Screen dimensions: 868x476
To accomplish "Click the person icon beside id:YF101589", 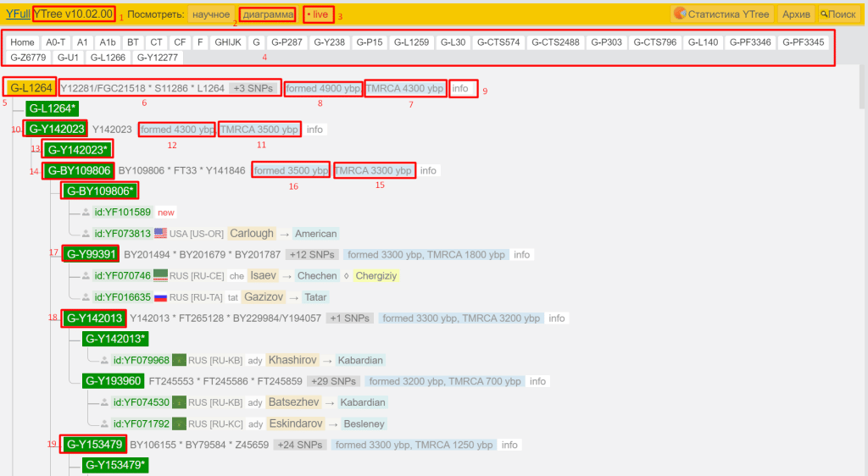I will click(x=86, y=213).
